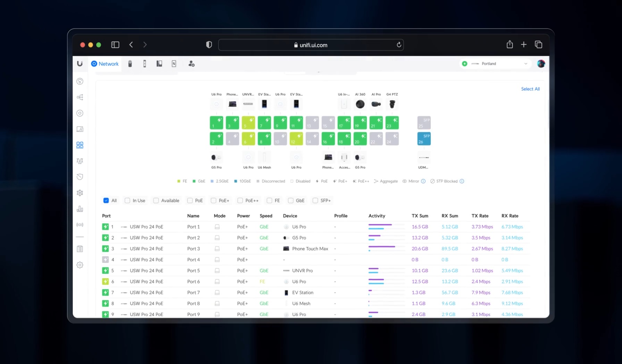Click Safari's share icon
The height and width of the screenshot is (364, 622).
tap(510, 44)
